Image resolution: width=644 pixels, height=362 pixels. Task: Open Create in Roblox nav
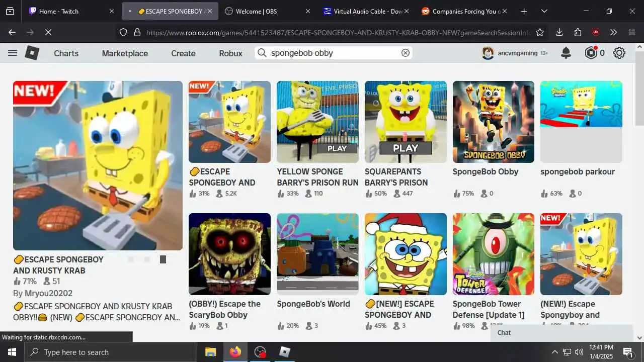click(183, 53)
